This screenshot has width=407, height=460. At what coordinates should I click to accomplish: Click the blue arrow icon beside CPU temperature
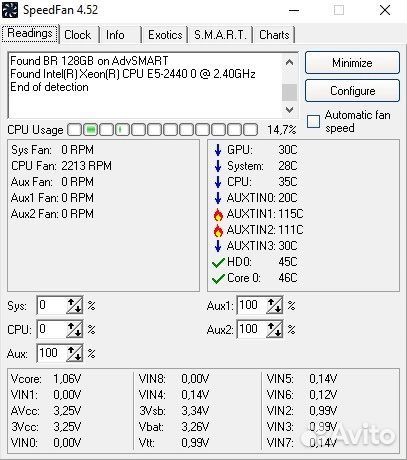(x=218, y=182)
